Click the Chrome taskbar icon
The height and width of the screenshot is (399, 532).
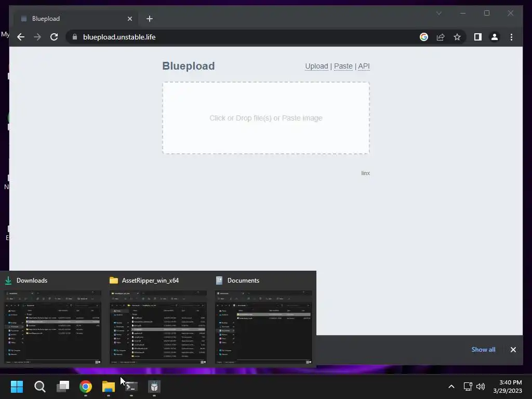tap(86, 387)
